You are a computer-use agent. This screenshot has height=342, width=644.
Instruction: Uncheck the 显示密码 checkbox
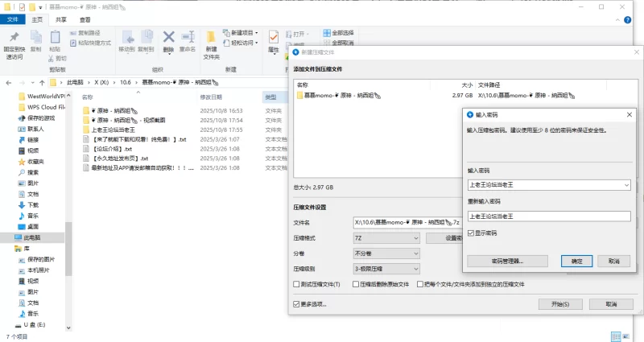(x=471, y=233)
